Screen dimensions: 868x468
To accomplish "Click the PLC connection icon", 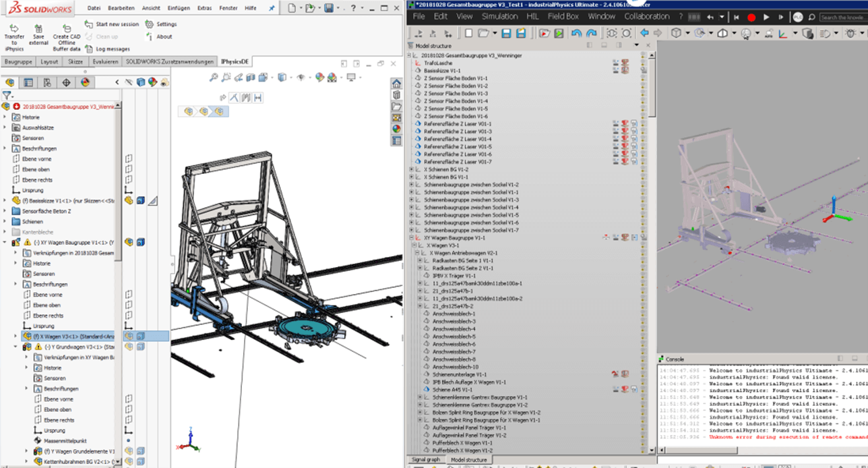I will tap(798, 17).
